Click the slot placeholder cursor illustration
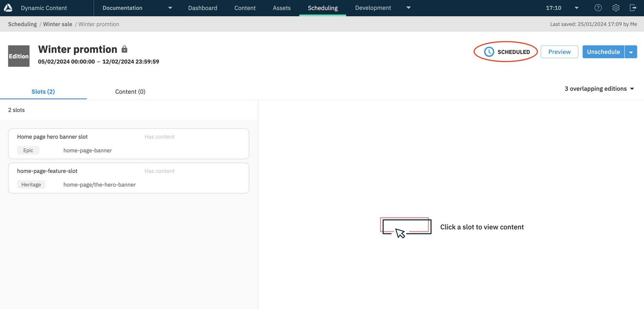The width and height of the screenshot is (644, 309). coord(406,227)
